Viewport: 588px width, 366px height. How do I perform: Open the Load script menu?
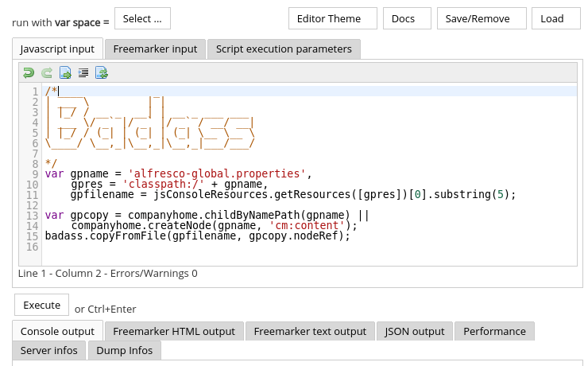pos(556,18)
